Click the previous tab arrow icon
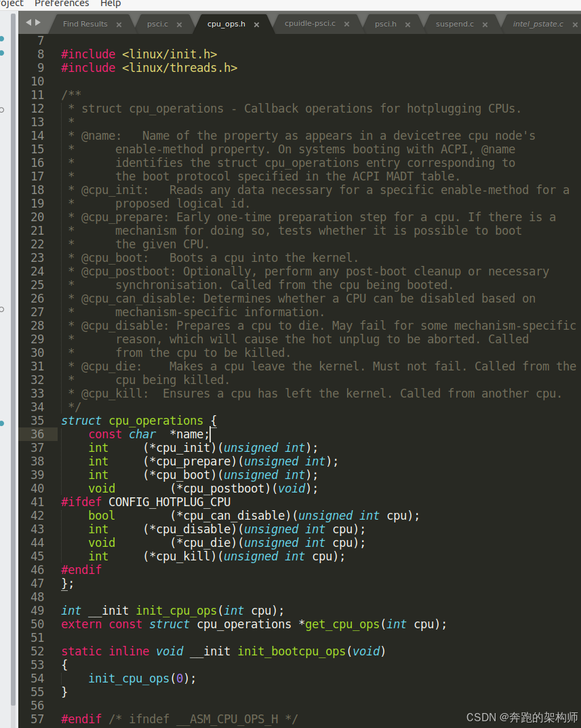The width and height of the screenshot is (581, 728). 28,22
